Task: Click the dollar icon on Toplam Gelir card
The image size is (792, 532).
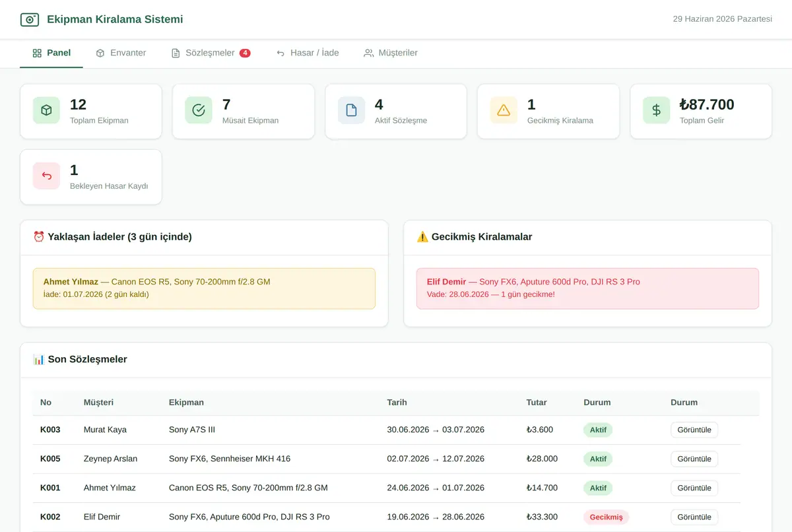Action: 657,110
